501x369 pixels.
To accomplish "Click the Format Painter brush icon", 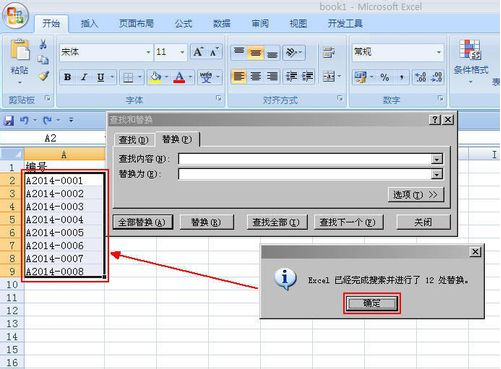I will click(44, 76).
